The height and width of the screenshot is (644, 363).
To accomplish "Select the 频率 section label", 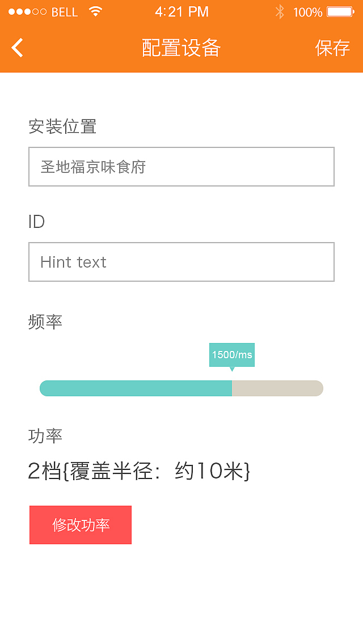I will tap(44, 321).
